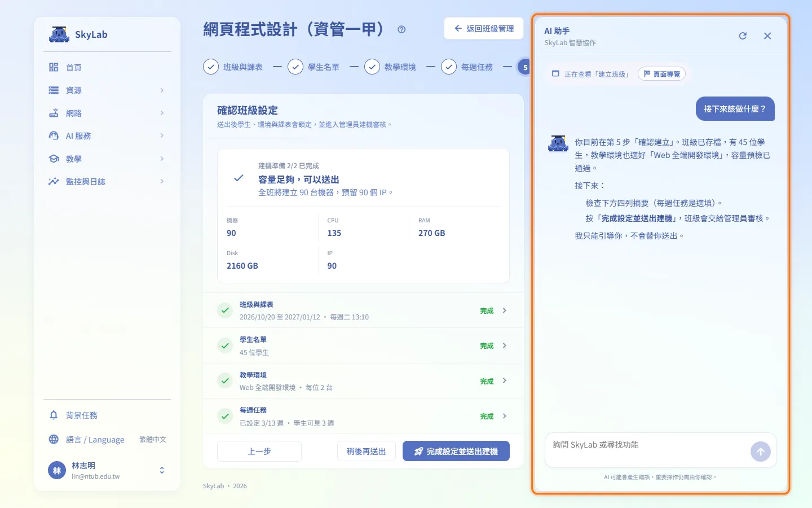Screen dimensions: 812x508
Task: Expand the 網路 menu chevron
Action: pyautogui.click(x=162, y=113)
